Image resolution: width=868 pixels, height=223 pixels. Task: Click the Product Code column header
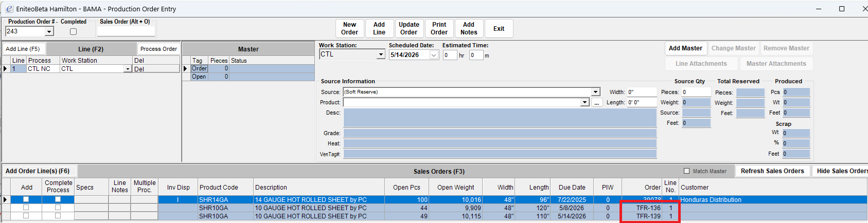[225, 187]
